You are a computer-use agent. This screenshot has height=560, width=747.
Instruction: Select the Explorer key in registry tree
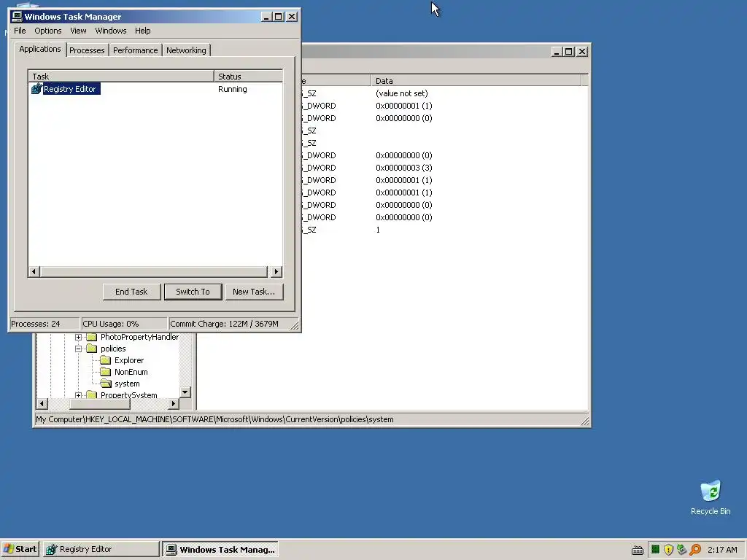tap(129, 360)
